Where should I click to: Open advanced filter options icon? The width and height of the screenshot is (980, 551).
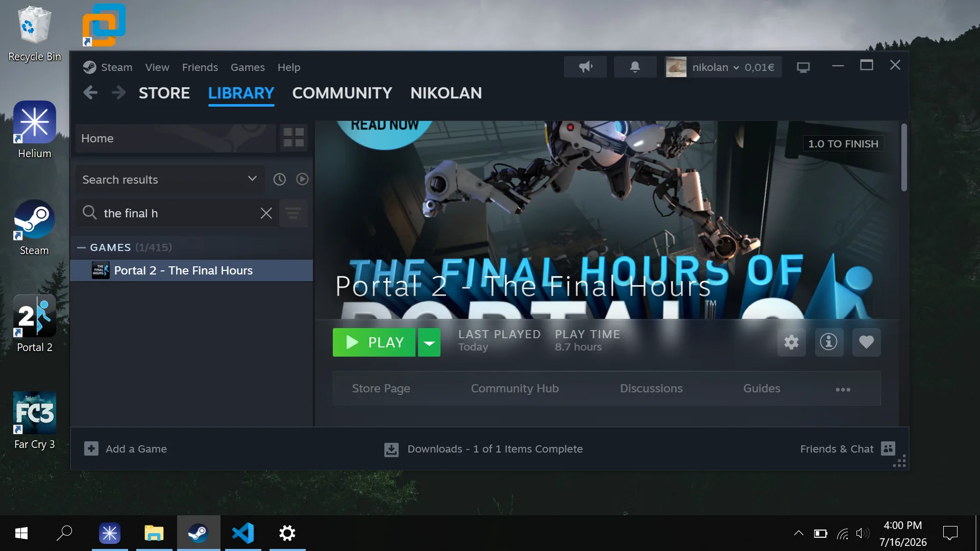[x=293, y=213]
